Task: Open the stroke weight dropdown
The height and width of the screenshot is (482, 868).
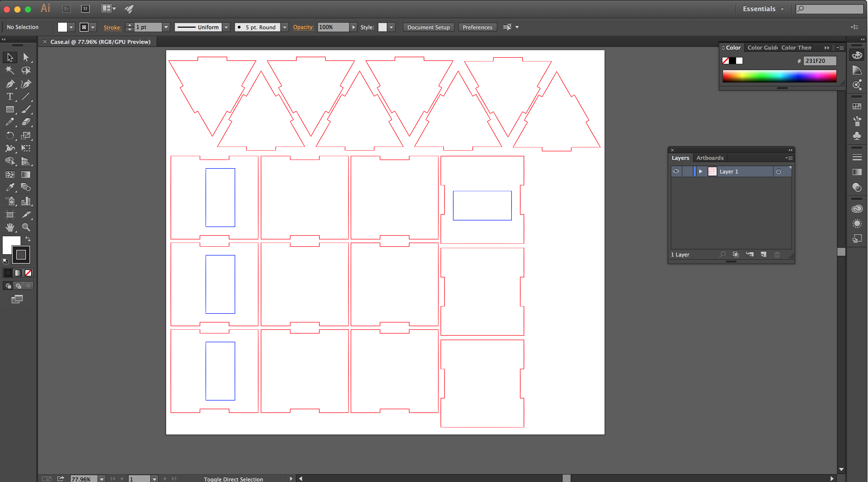Action: click(166, 27)
